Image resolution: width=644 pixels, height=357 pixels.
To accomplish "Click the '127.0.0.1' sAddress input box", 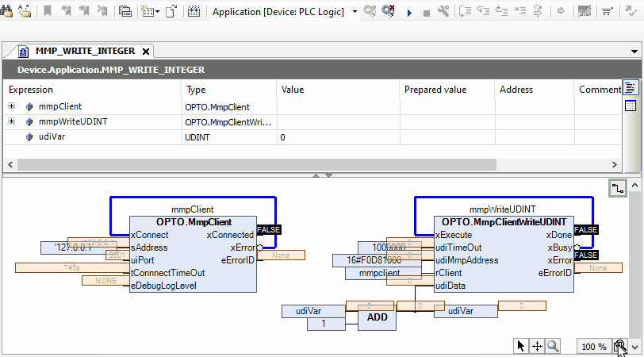I will pos(79,248).
